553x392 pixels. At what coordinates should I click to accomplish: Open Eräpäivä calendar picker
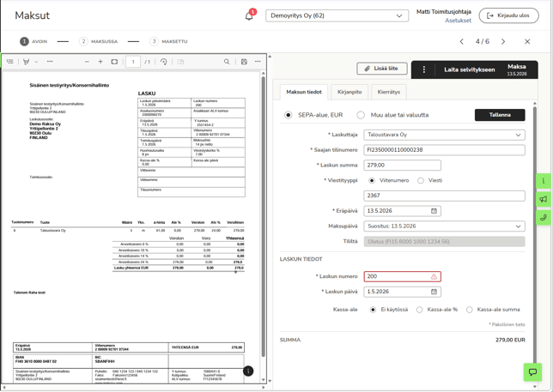434,211
